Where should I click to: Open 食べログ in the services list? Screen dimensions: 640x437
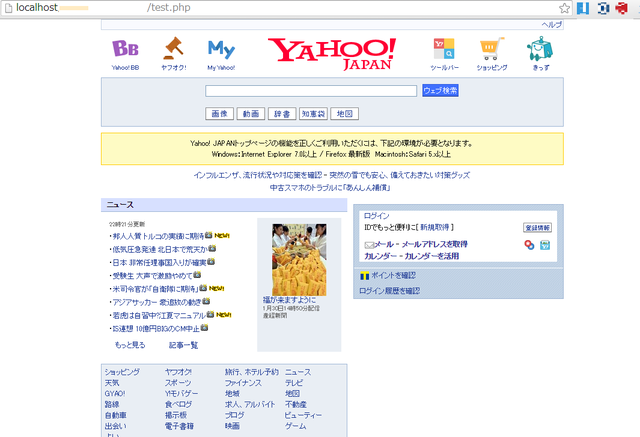tap(178, 404)
